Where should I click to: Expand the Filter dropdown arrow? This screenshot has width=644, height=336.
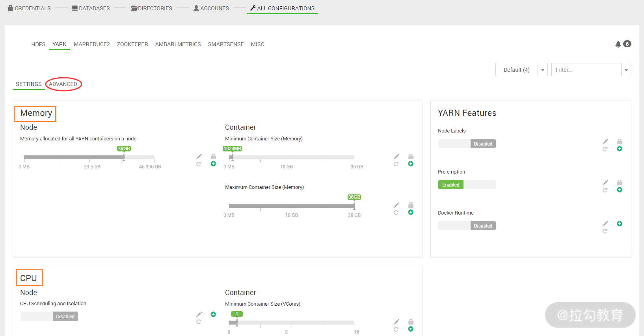(626, 70)
